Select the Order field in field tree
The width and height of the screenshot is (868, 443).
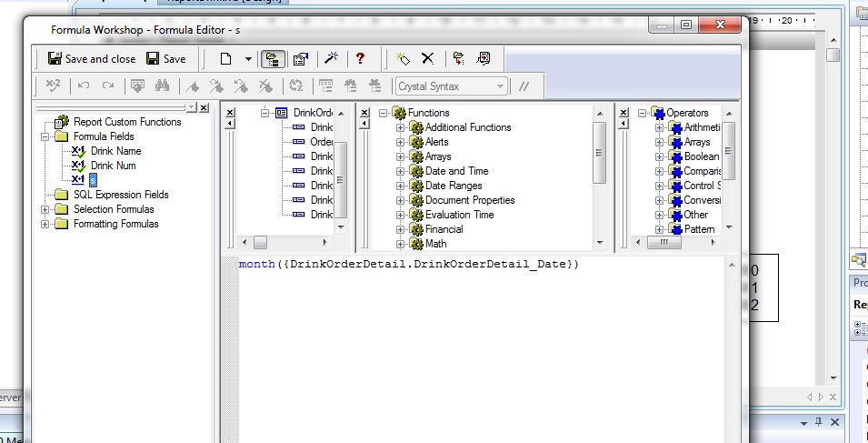point(321,142)
